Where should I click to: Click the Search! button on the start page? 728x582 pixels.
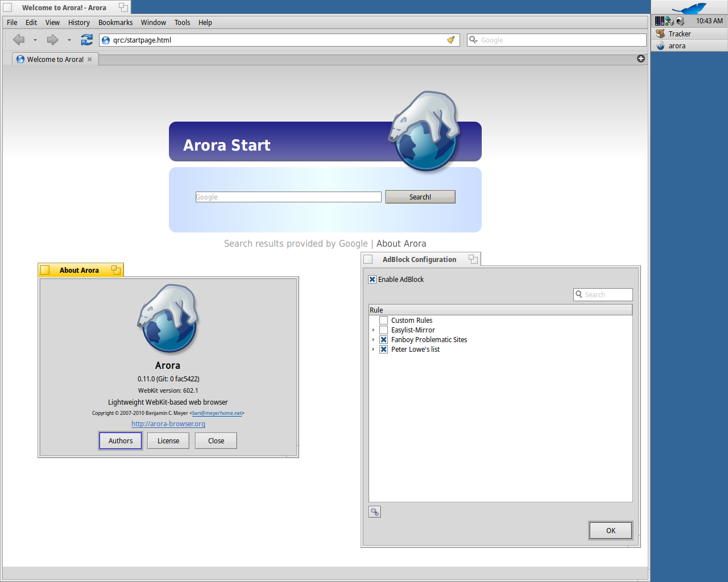point(420,197)
